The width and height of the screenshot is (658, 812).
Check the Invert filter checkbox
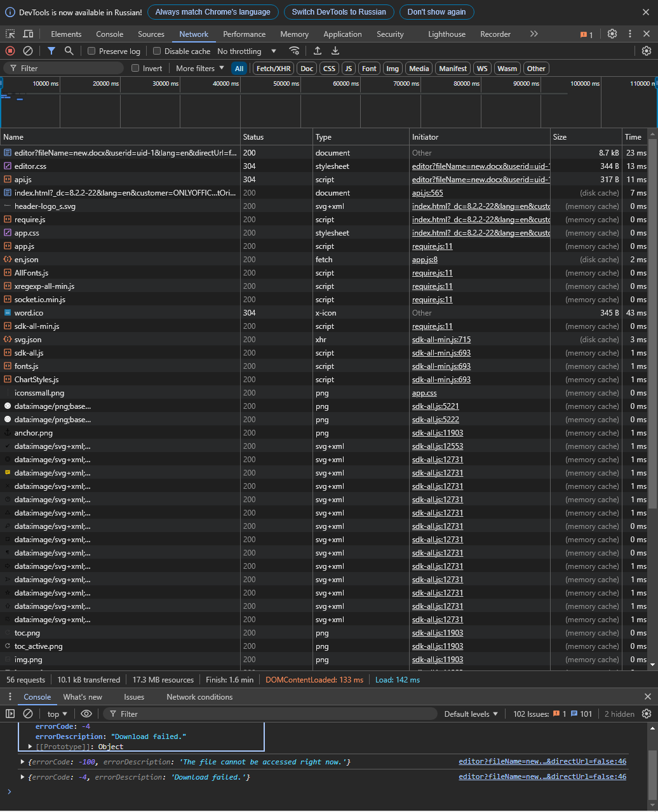(x=135, y=68)
